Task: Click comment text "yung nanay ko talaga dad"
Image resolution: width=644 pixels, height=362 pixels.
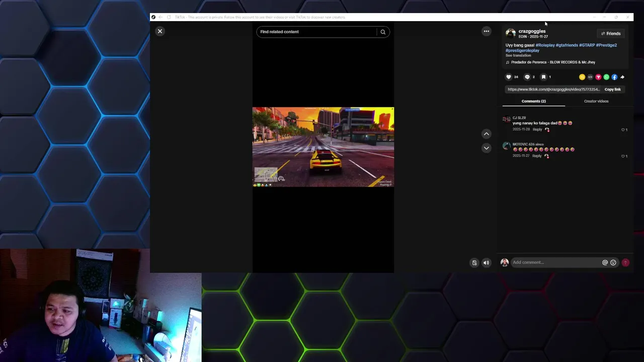Action: coord(535,123)
